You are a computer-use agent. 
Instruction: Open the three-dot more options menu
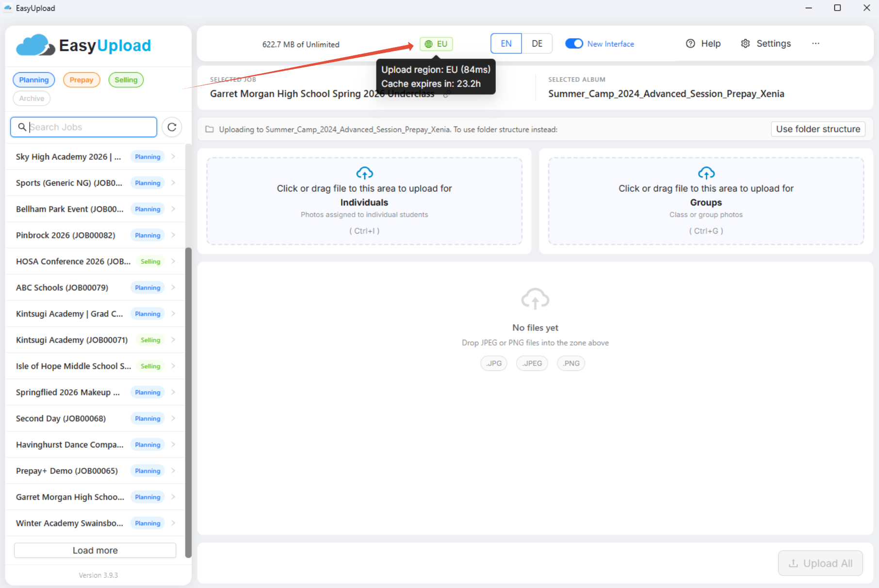(x=816, y=44)
